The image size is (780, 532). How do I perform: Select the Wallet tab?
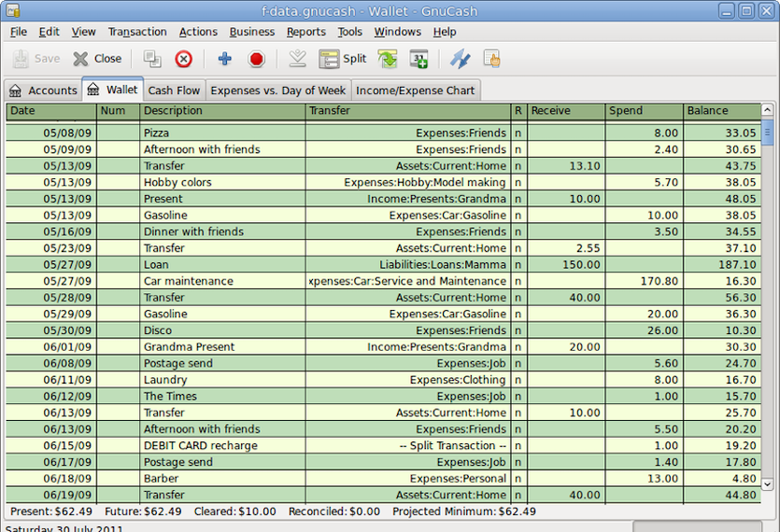[112, 90]
